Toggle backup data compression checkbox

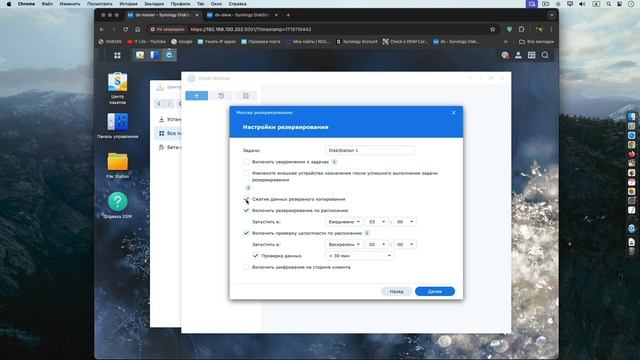point(246,199)
